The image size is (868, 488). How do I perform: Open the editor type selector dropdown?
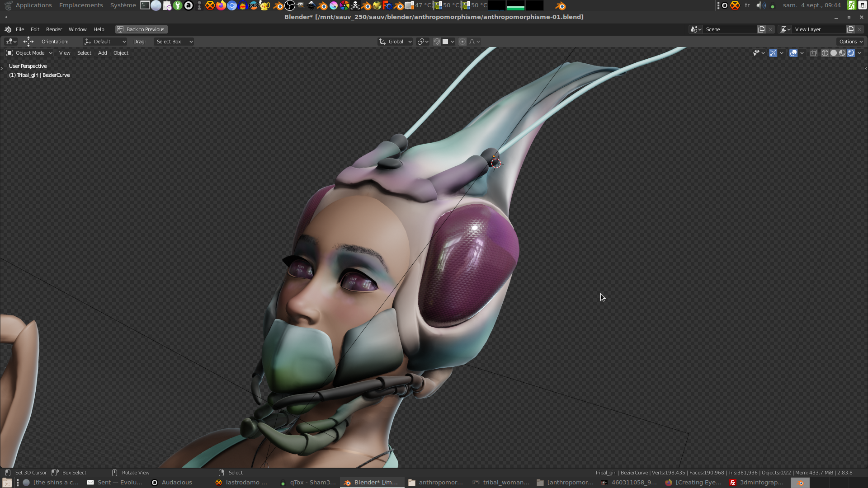(x=11, y=42)
